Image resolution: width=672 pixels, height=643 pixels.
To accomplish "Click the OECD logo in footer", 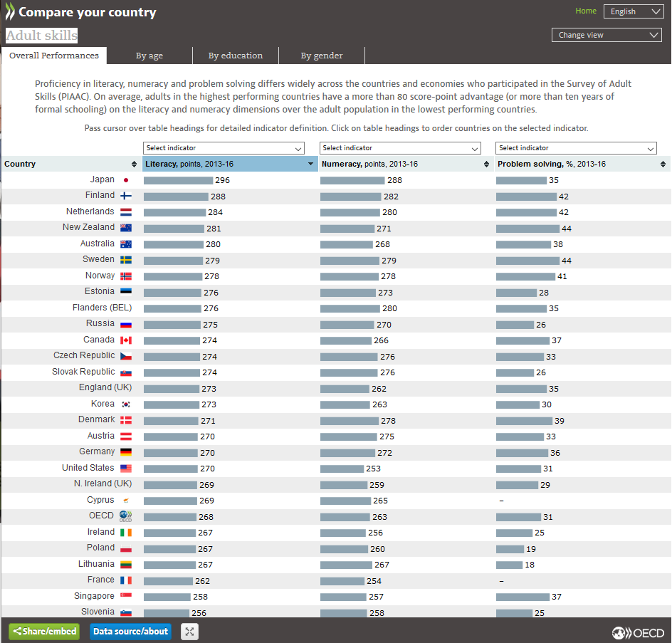I will (x=638, y=632).
